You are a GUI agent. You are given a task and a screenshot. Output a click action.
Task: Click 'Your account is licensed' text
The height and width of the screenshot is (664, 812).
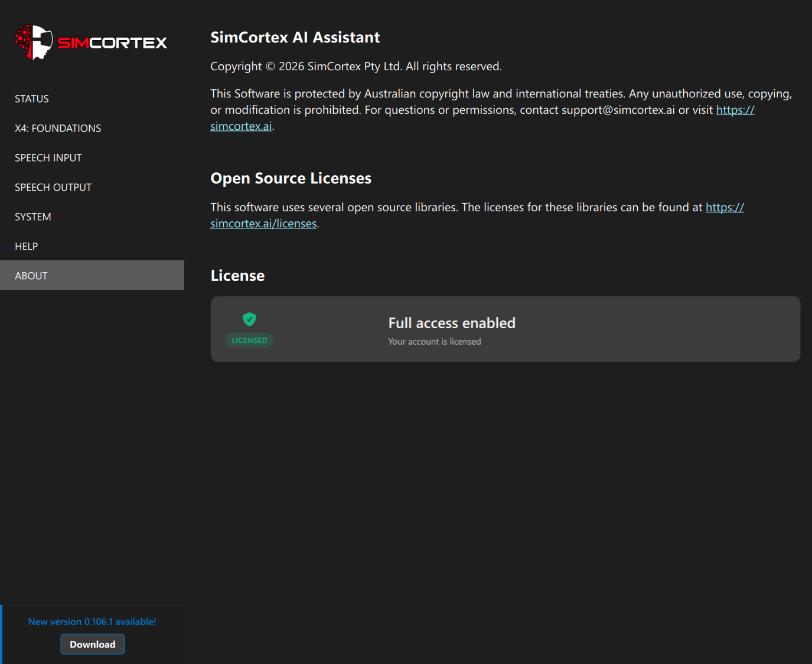tap(435, 342)
